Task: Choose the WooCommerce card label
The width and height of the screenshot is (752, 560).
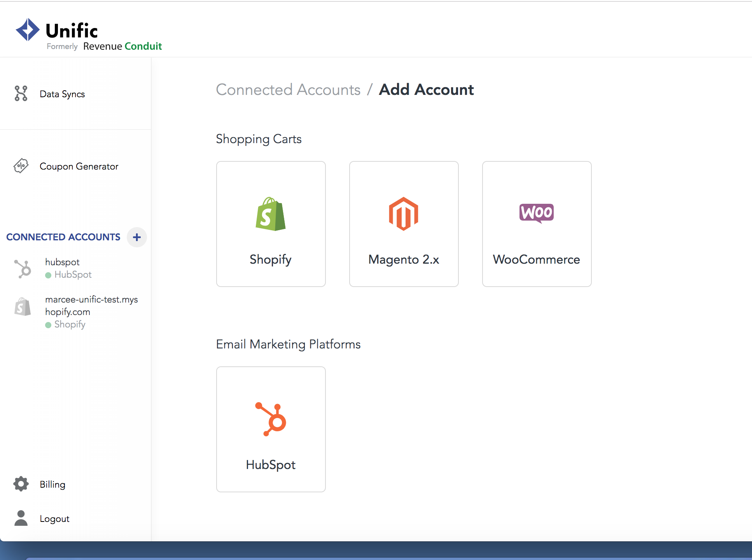Action: [537, 259]
